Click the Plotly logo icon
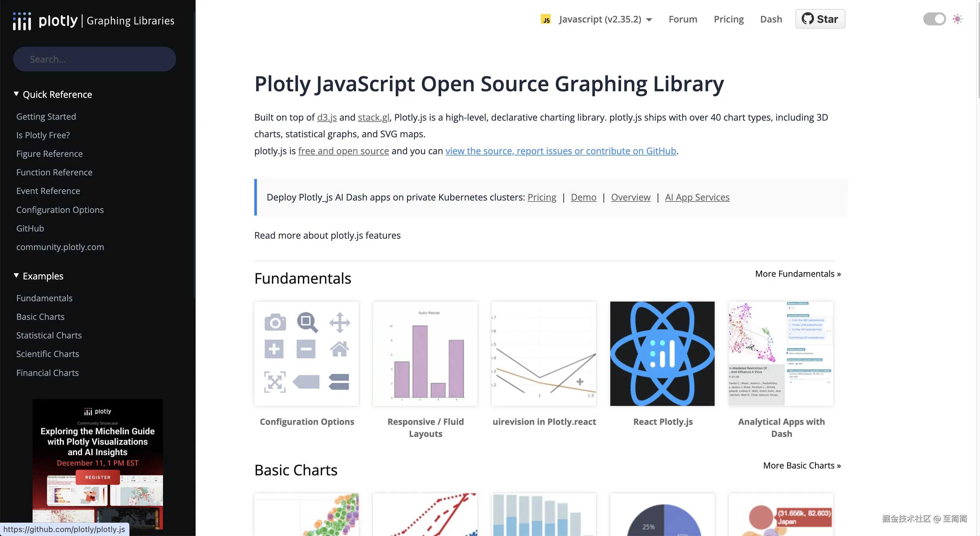This screenshot has width=980, height=536. pos(22,21)
